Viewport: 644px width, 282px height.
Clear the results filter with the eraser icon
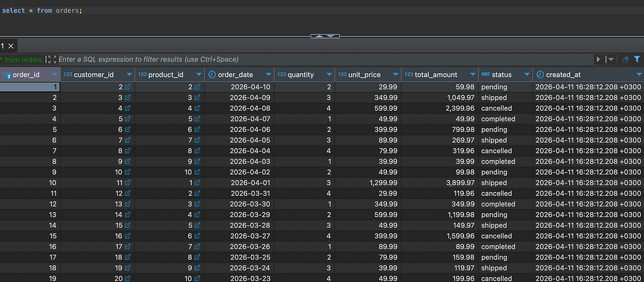(x=626, y=60)
